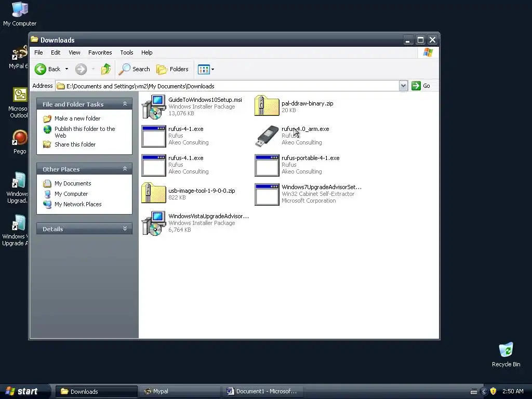Click the keyboard tray icon

[474, 392]
